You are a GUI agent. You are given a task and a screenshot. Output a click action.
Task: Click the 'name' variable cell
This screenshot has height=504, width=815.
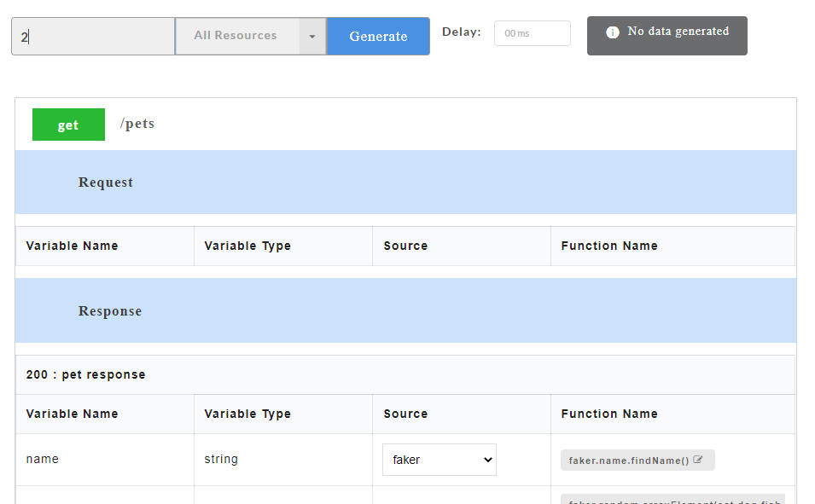point(42,459)
